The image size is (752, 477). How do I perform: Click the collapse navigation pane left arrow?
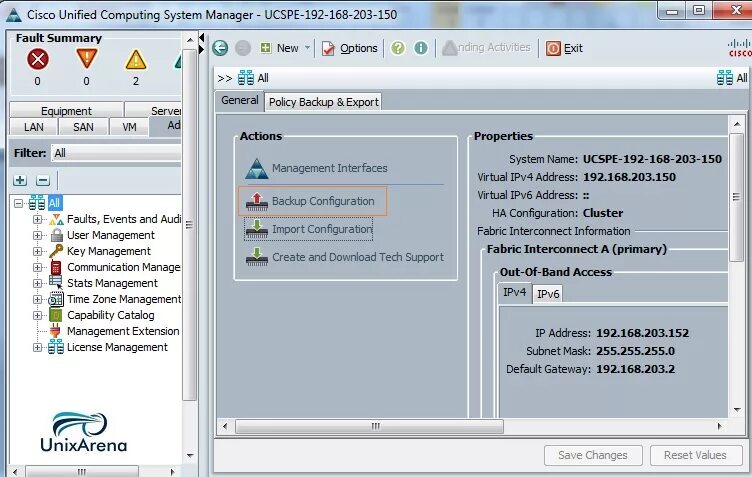[x=201, y=37]
